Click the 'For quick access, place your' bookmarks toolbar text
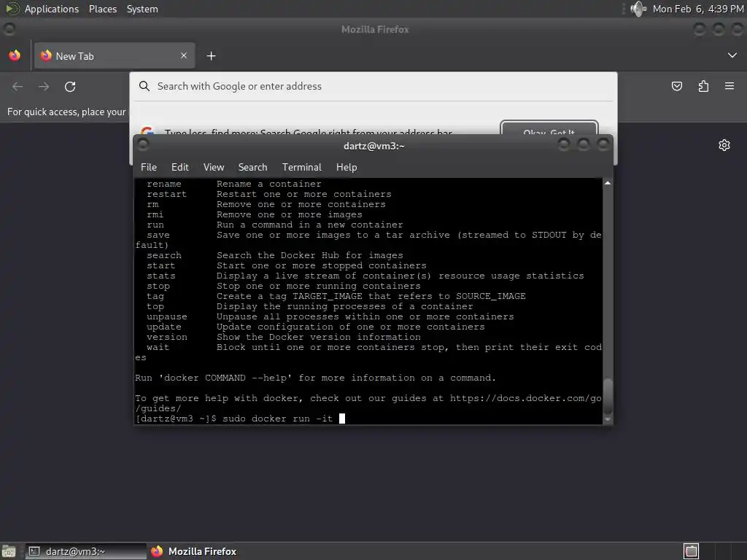The image size is (747, 560). (66, 112)
